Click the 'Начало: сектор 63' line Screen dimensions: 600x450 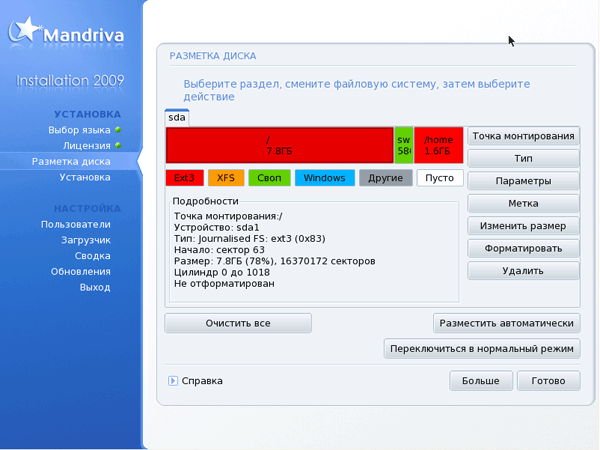219,250
